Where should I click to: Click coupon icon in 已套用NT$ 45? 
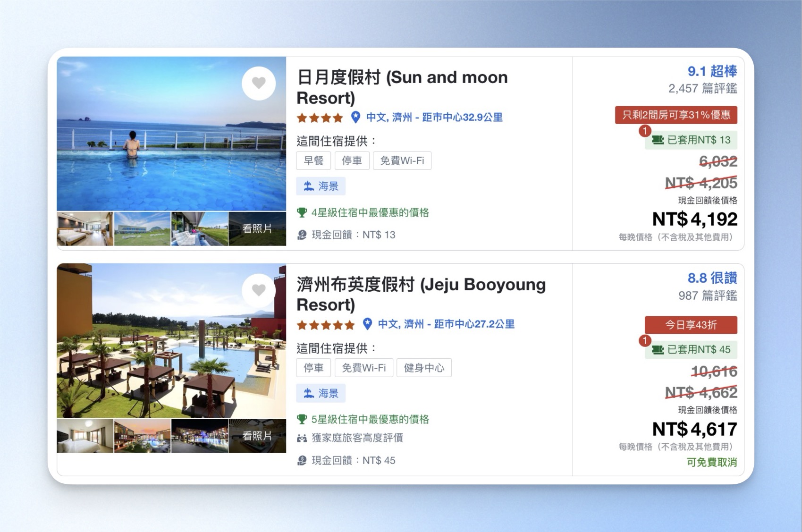click(x=658, y=350)
